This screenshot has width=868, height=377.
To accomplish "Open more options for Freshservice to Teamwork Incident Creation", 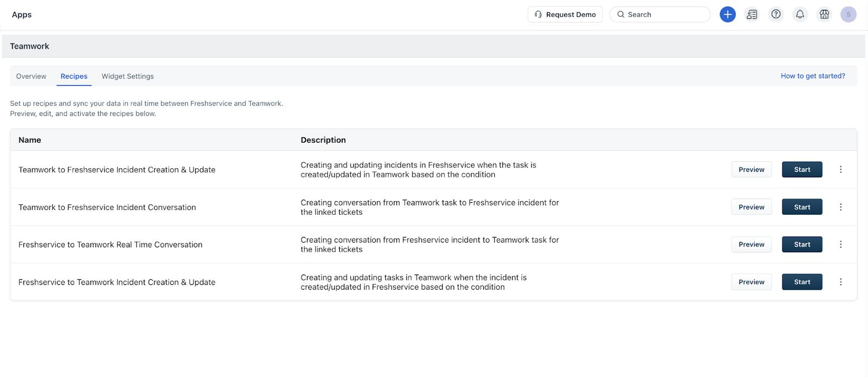I will click(x=841, y=282).
